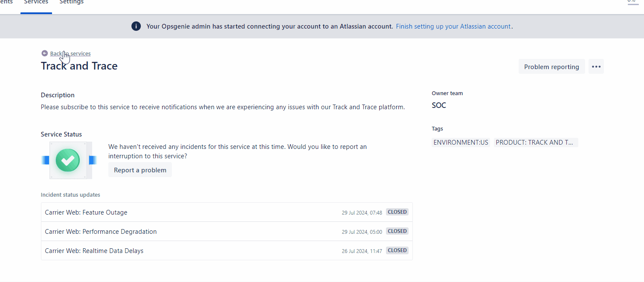This screenshot has width=644, height=282.
Task: Select the PRODUCT: TRACK AND T... tag
Action: 536,142
